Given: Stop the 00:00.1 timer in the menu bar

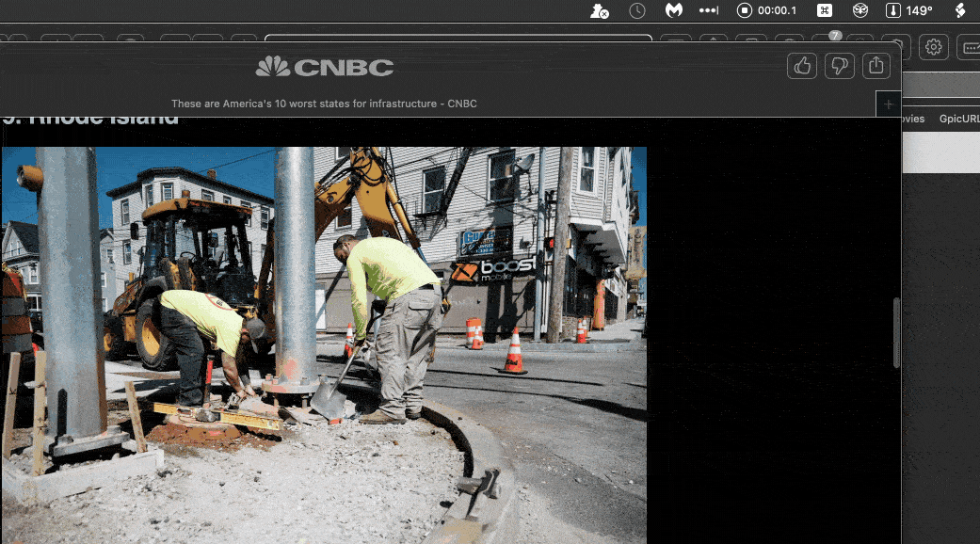Looking at the screenshot, I should (743, 10).
